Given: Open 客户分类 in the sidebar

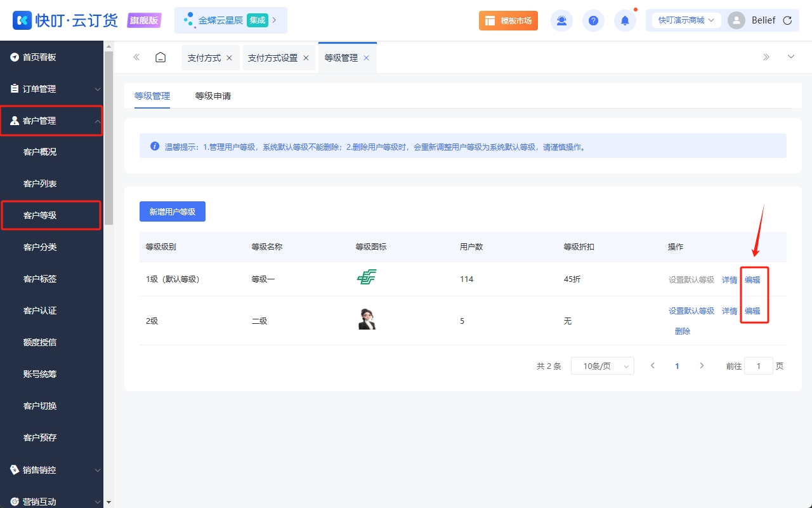Looking at the screenshot, I should [x=51, y=247].
